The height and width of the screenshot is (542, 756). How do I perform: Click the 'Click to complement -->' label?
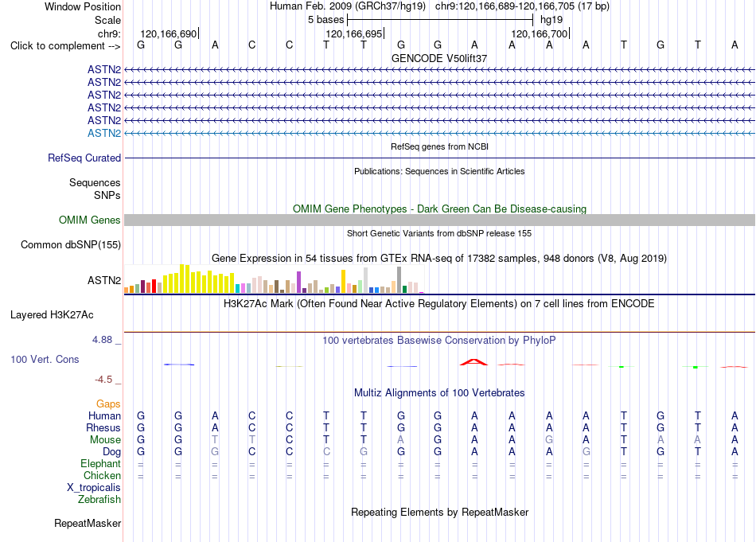pos(65,46)
